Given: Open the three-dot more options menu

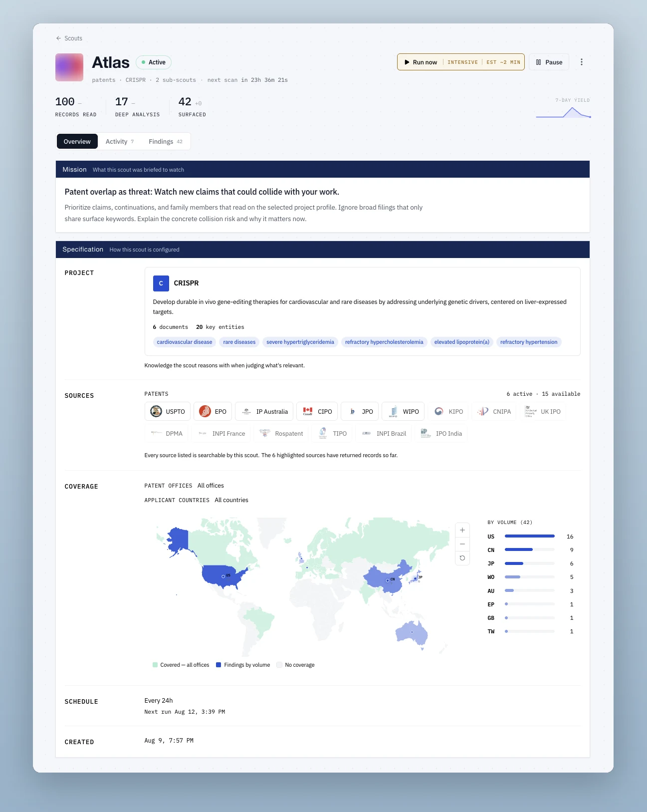Looking at the screenshot, I should click(582, 62).
